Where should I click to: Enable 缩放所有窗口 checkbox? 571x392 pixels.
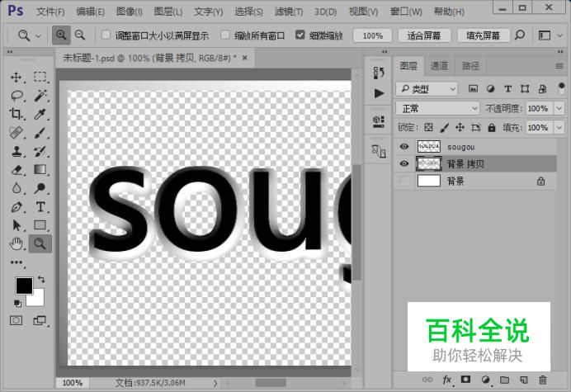point(225,35)
